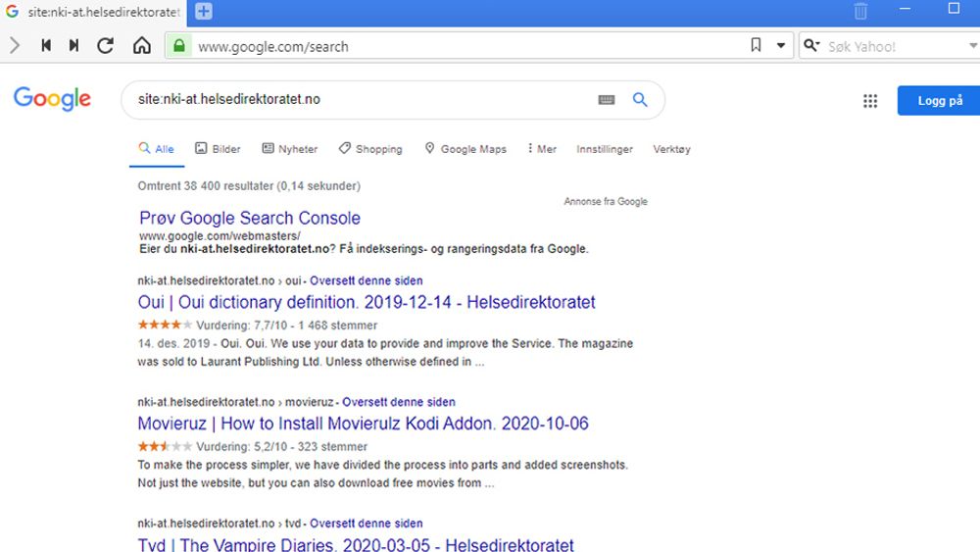Open the Movieruz Kodi Addon result

(x=364, y=424)
